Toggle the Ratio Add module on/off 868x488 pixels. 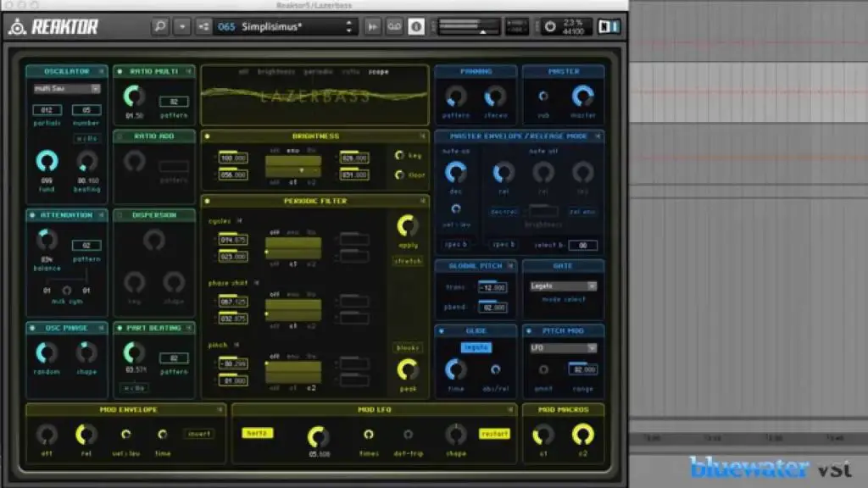coord(120,136)
